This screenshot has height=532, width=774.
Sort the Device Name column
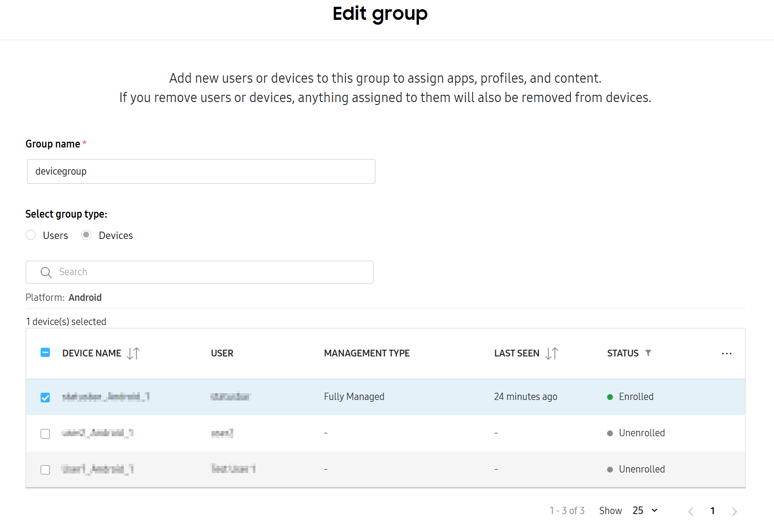point(134,353)
